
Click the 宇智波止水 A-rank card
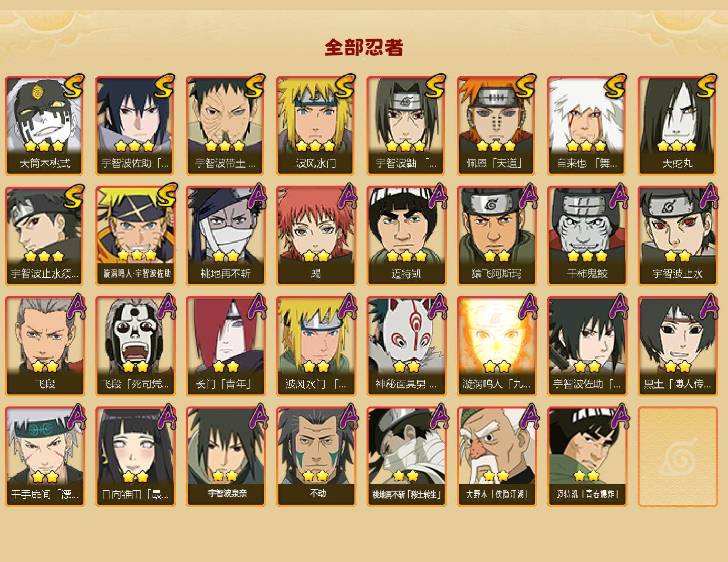coord(677,236)
